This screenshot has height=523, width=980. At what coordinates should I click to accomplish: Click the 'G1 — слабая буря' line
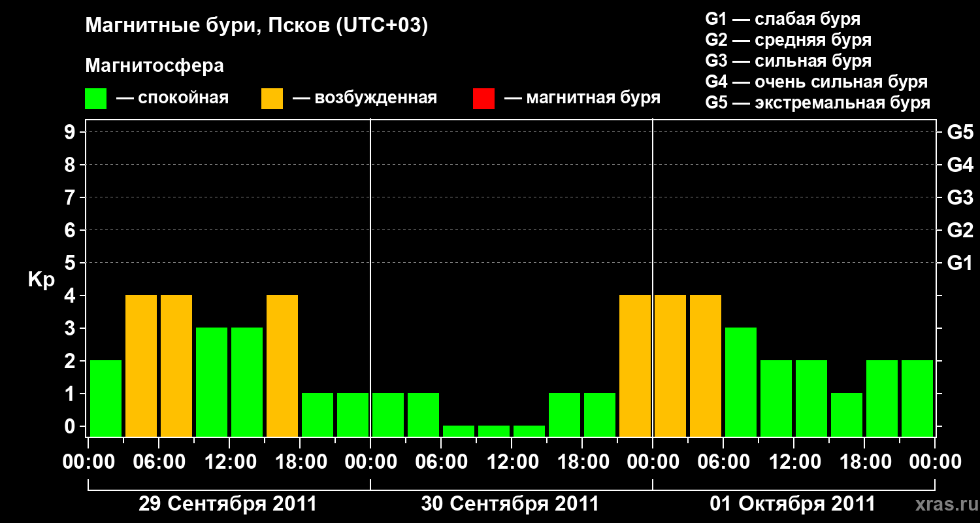783,19
